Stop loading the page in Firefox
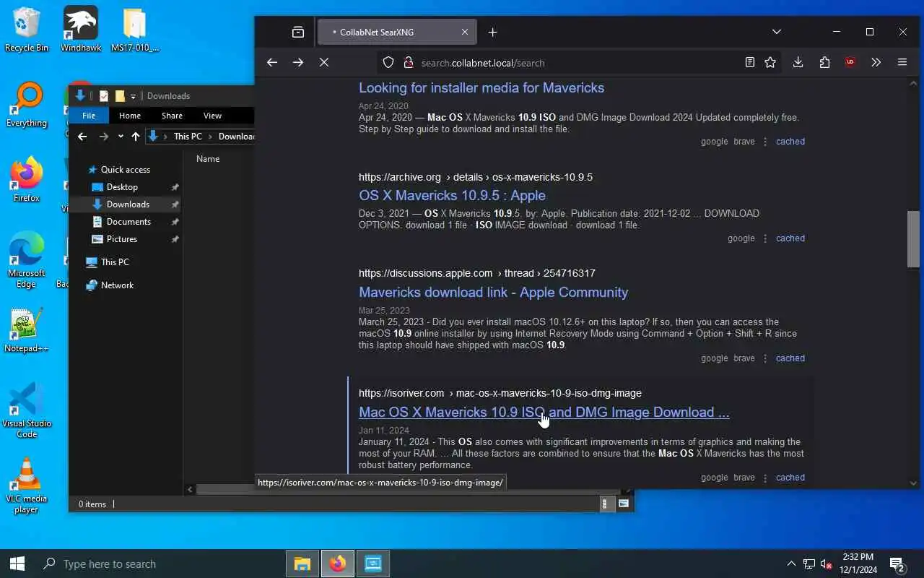924x578 pixels. pyautogui.click(x=324, y=63)
